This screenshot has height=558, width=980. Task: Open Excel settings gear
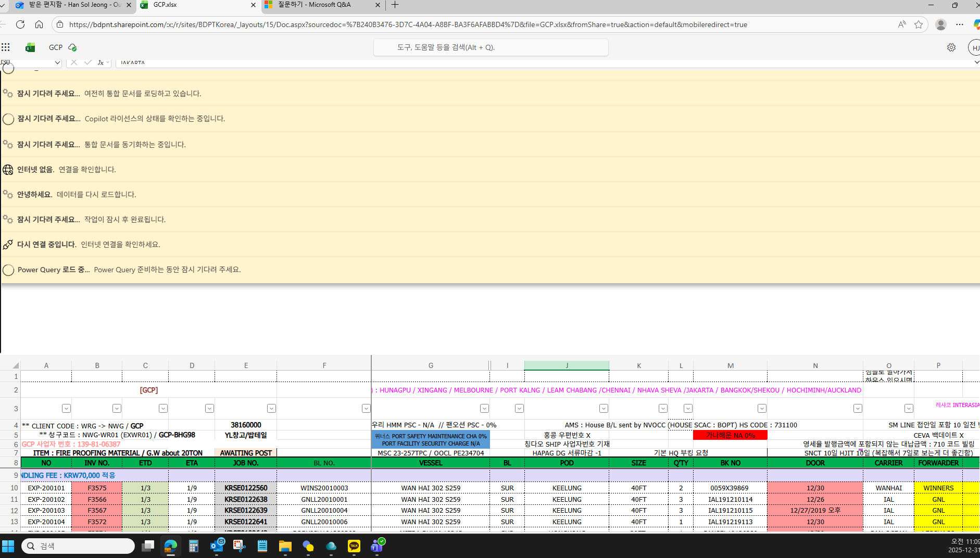951,47
